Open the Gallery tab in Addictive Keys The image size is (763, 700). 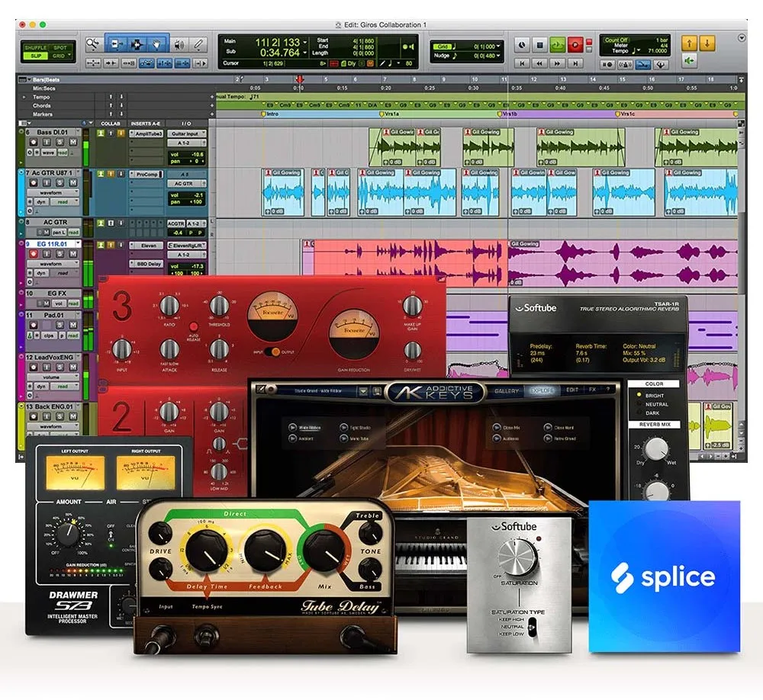click(506, 391)
